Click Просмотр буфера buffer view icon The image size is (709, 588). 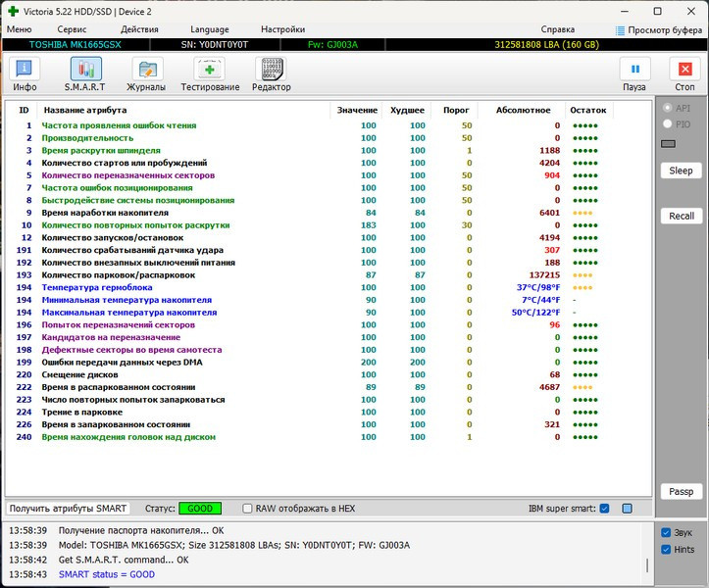click(x=621, y=30)
